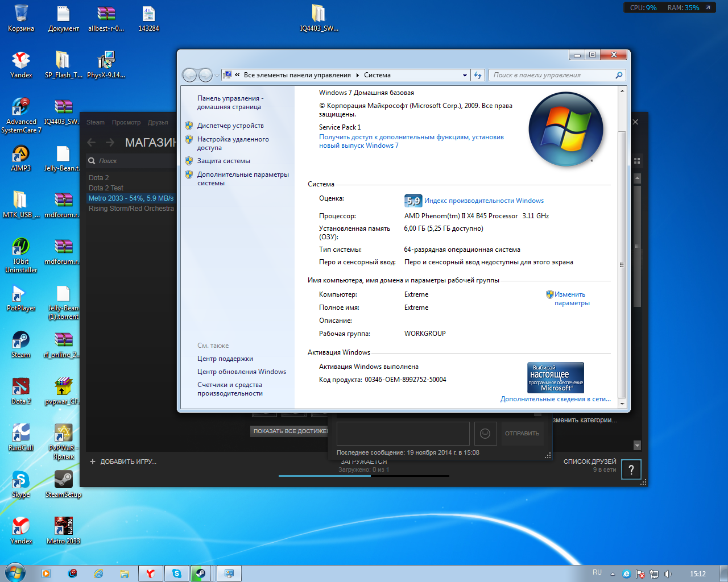
Task: Open Internet Explorer from the taskbar
Action: point(98,573)
